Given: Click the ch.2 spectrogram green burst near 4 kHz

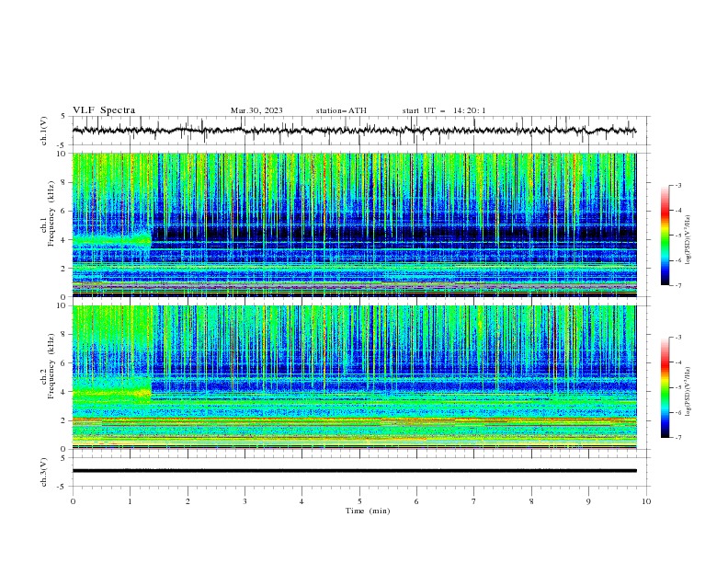Looking at the screenshot, I should [x=112, y=393].
